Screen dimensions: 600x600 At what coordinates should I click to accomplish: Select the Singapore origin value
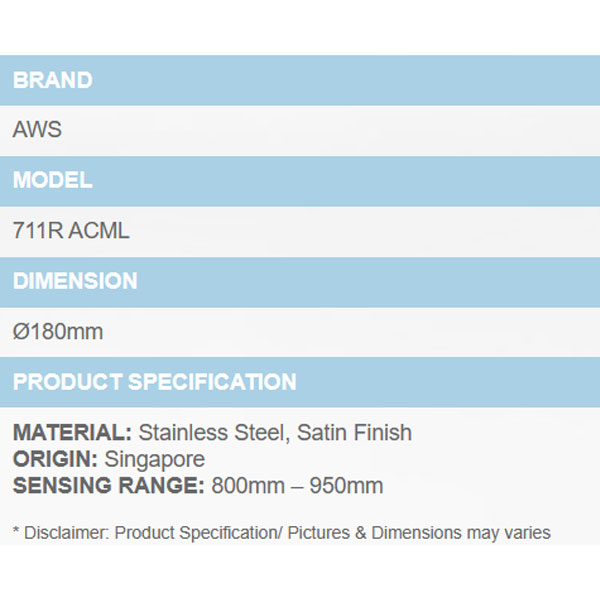(154, 459)
